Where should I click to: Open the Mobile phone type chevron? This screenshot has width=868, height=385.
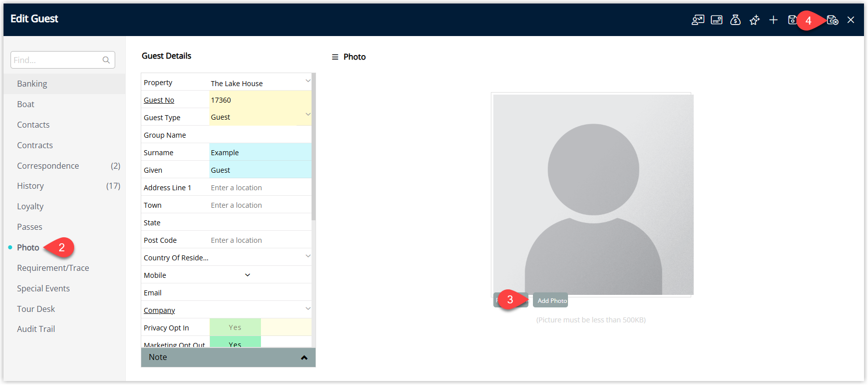pyautogui.click(x=247, y=275)
